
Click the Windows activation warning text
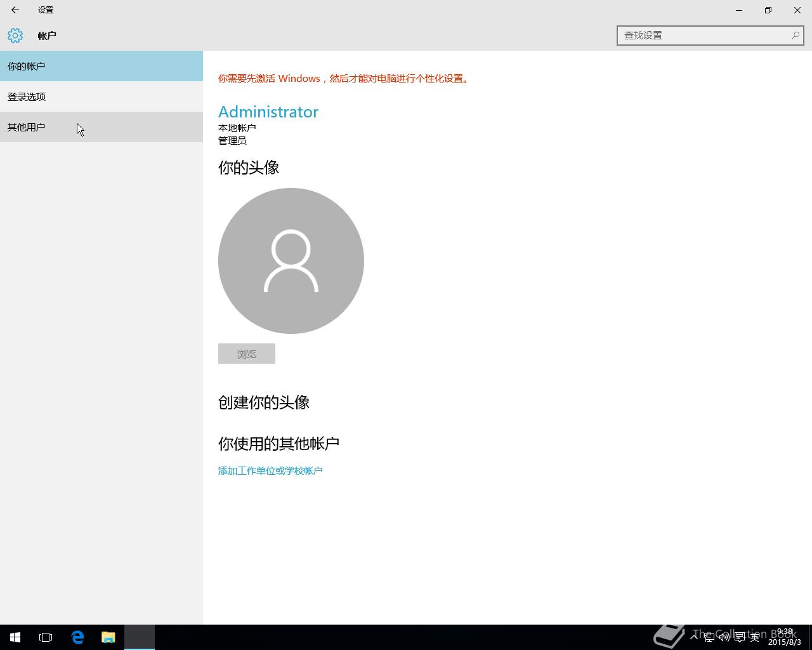(344, 79)
